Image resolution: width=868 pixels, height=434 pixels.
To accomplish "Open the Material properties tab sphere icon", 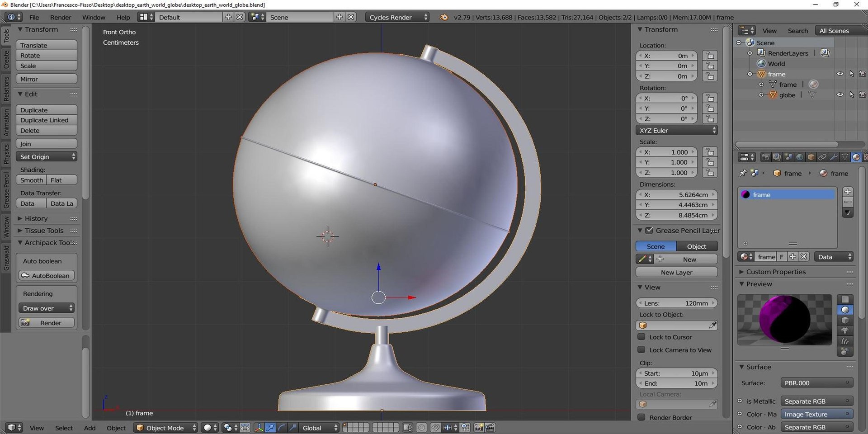I will (x=856, y=157).
